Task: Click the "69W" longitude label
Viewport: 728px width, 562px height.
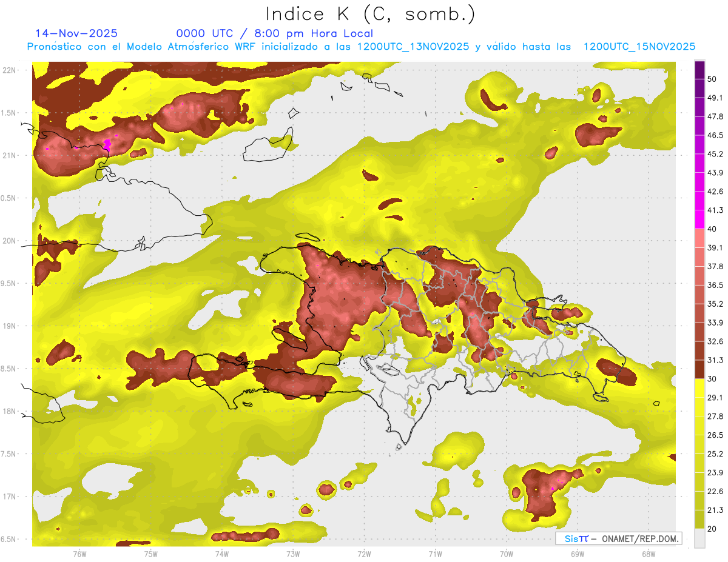Action: [577, 554]
